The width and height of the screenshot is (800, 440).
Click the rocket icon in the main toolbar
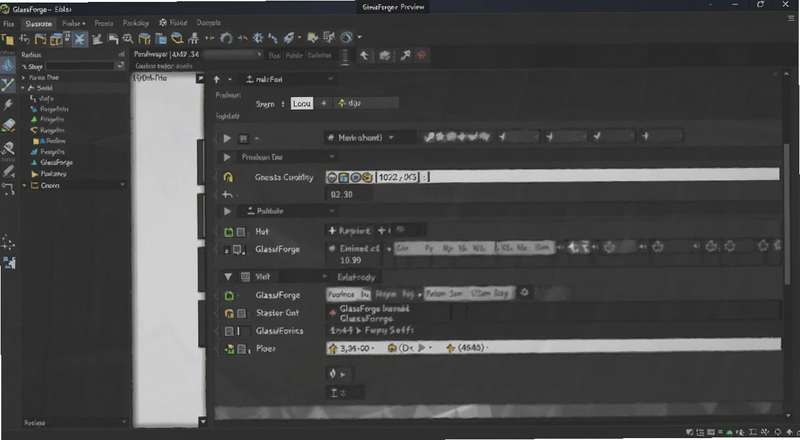[x=289, y=38]
